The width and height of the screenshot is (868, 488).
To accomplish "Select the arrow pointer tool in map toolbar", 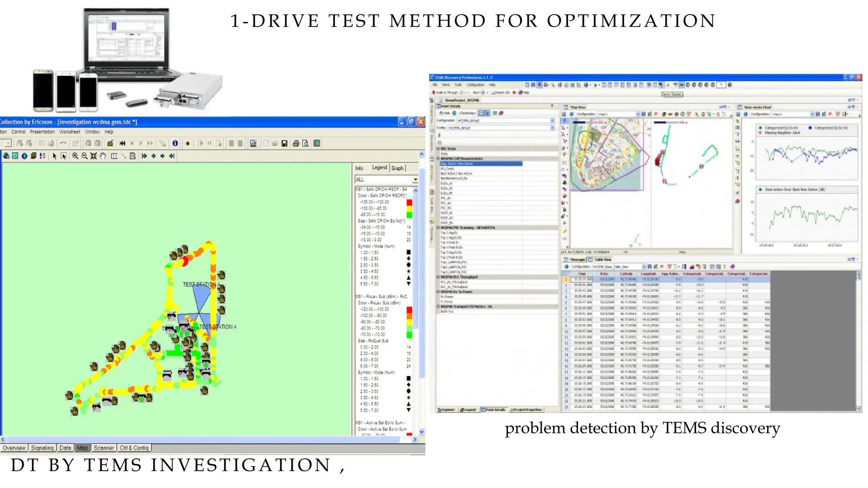I will [x=54, y=156].
